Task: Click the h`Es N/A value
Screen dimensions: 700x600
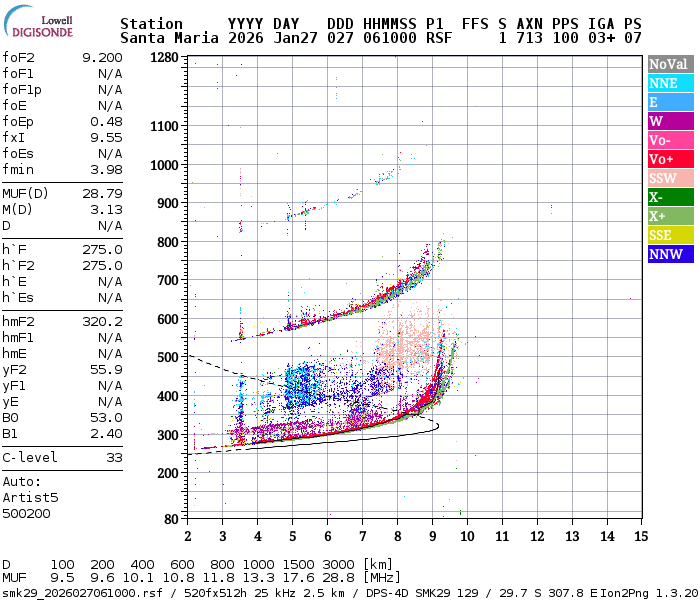Action: click(110, 298)
